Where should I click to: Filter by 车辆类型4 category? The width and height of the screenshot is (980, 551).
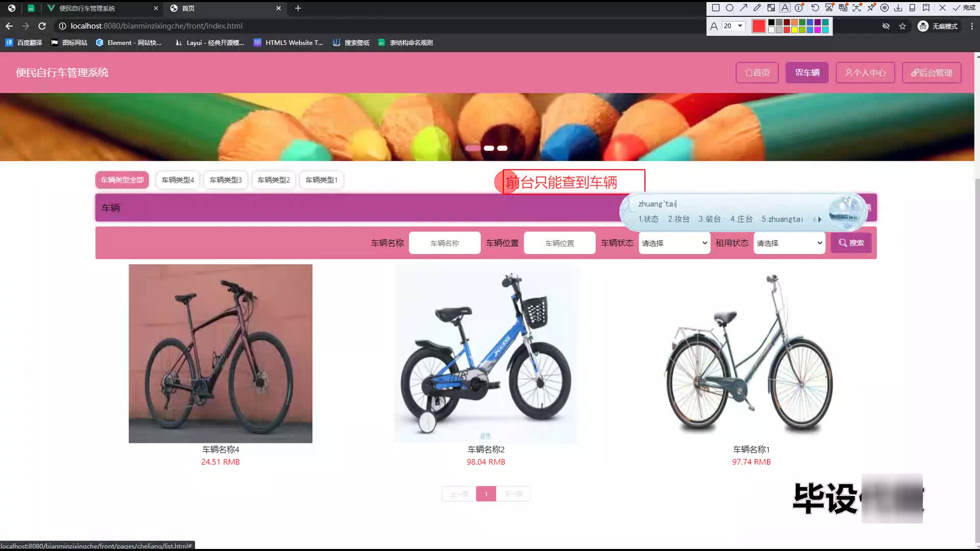178,180
